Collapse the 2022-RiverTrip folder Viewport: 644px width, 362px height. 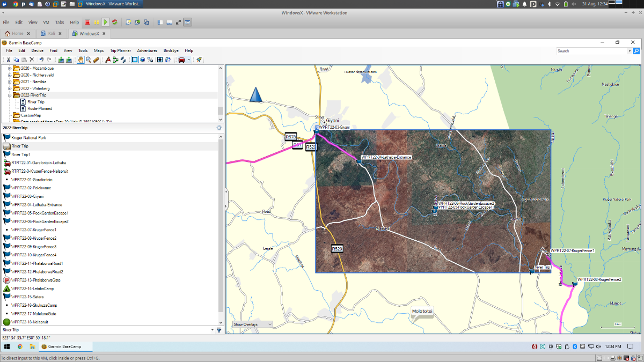[x=10, y=95]
